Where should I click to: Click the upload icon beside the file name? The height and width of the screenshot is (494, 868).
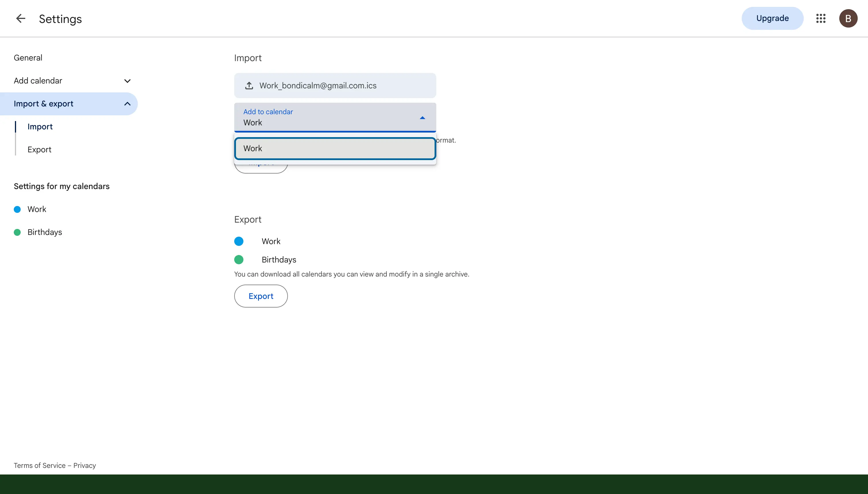pos(249,85)
